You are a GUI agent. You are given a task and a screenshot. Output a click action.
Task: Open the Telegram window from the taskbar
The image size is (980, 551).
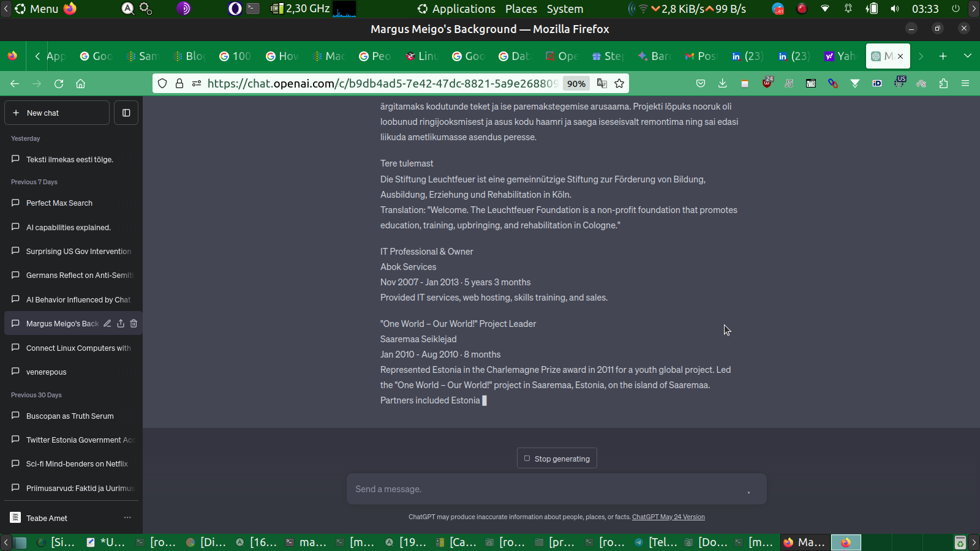pos(657,542)
